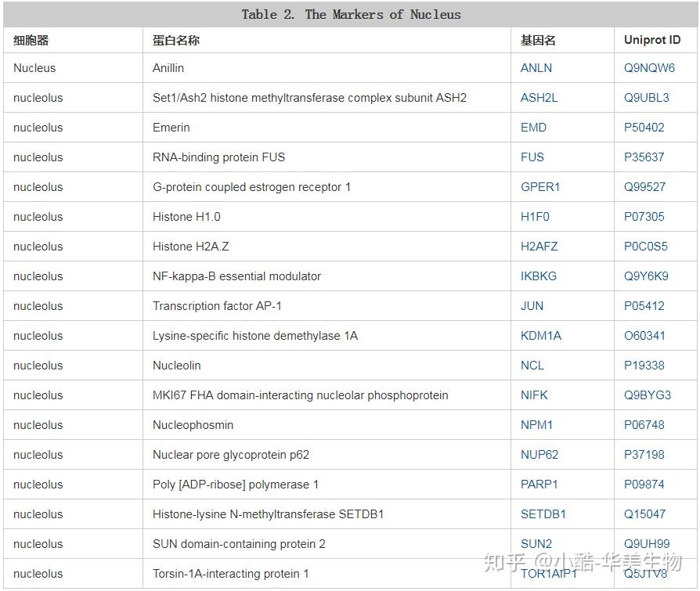Open Uniprot entry P35637
The image size is (700, 591).
tap(644, 157)
